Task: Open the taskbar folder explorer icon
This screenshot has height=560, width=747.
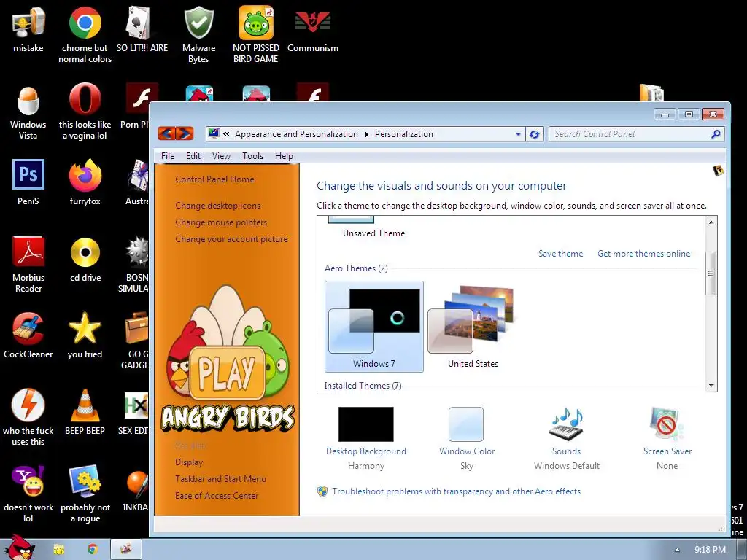Action: [x=59, y=550]
